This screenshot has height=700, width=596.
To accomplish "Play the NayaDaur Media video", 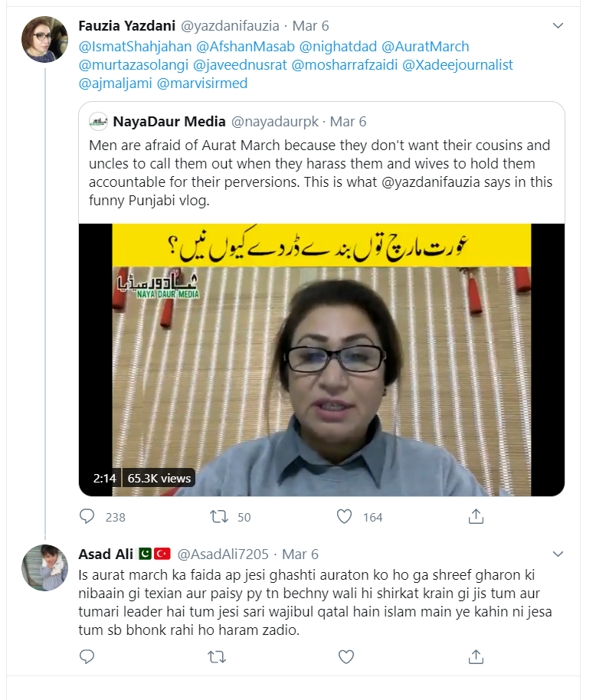I will click(x=322, y=360).
